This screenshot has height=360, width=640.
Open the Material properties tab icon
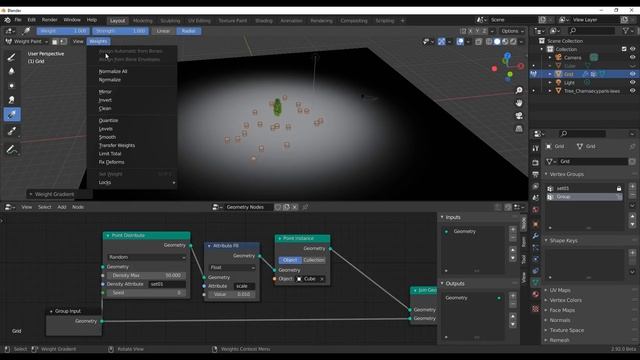536,294
